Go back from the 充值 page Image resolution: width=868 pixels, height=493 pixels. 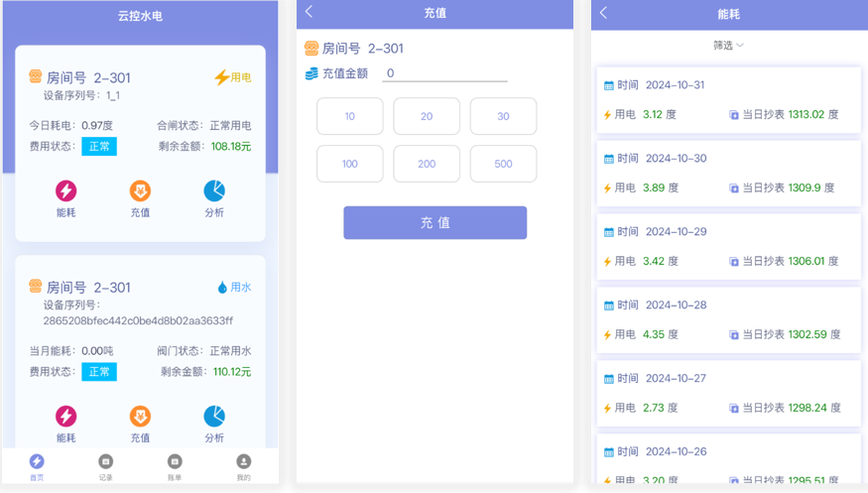(x=310, y=13)
